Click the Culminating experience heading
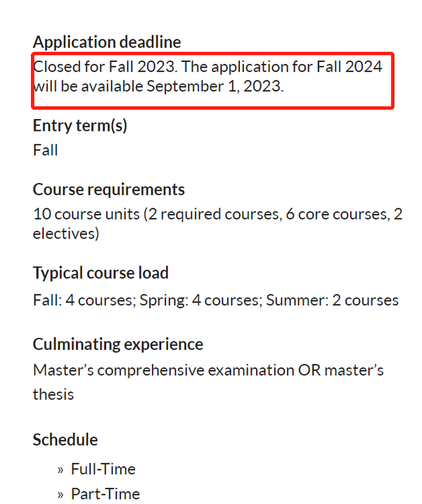The image size is (422, 504). coord(118,344)
